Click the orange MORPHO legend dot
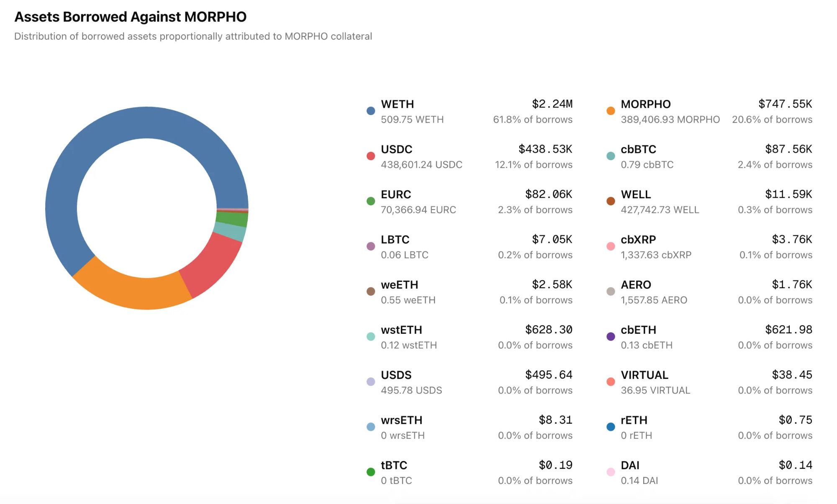 coord(611,111)
